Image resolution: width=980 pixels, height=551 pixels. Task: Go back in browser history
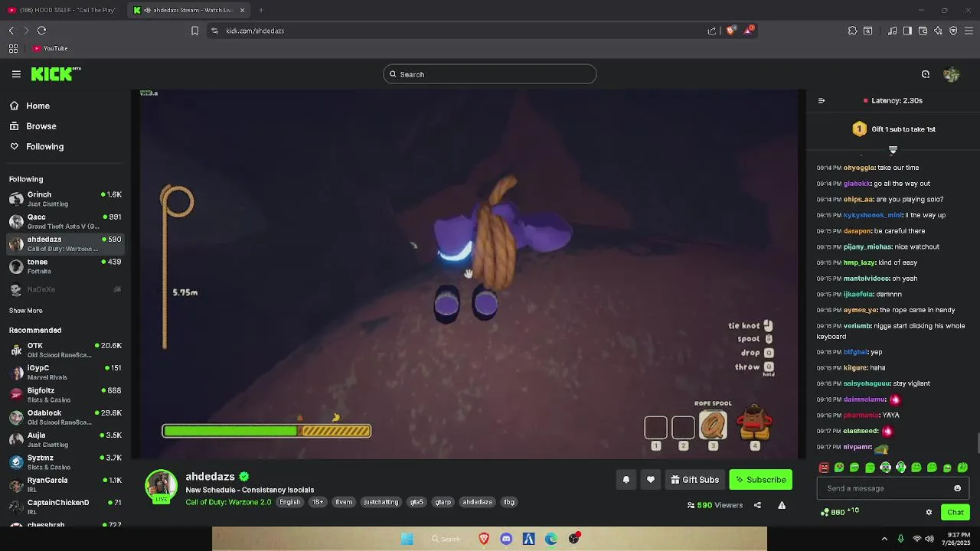click(x=11, y=31)
